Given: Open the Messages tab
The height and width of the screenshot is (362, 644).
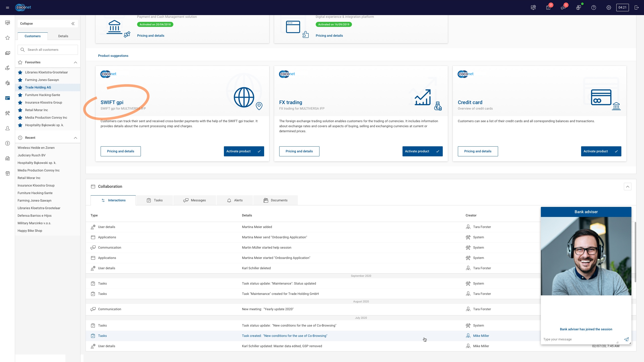Looking at the screenshot, I should pos(195,200).
